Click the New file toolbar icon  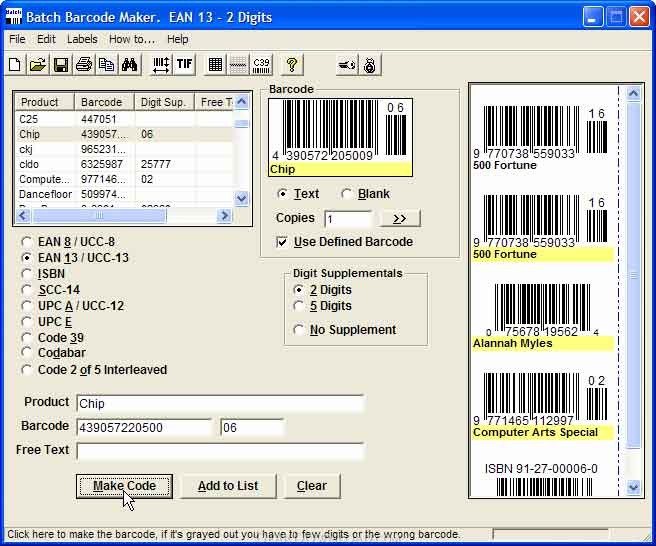click(x=15, y=65)
